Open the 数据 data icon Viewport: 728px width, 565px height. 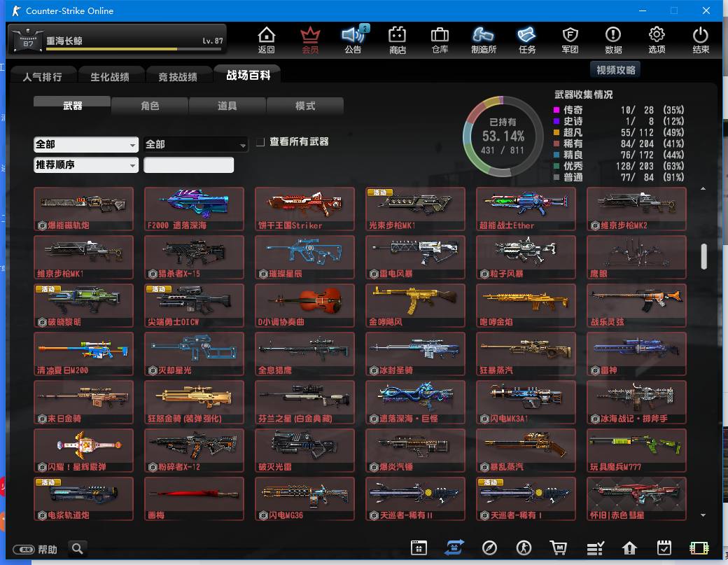(613, 40)
